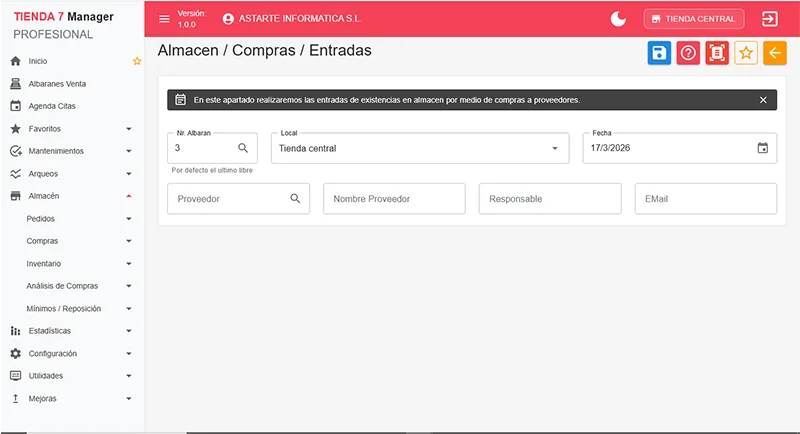Mark page as favorite with star button
800x434 pixels.
pyautogui.click(x=746, y=54)
